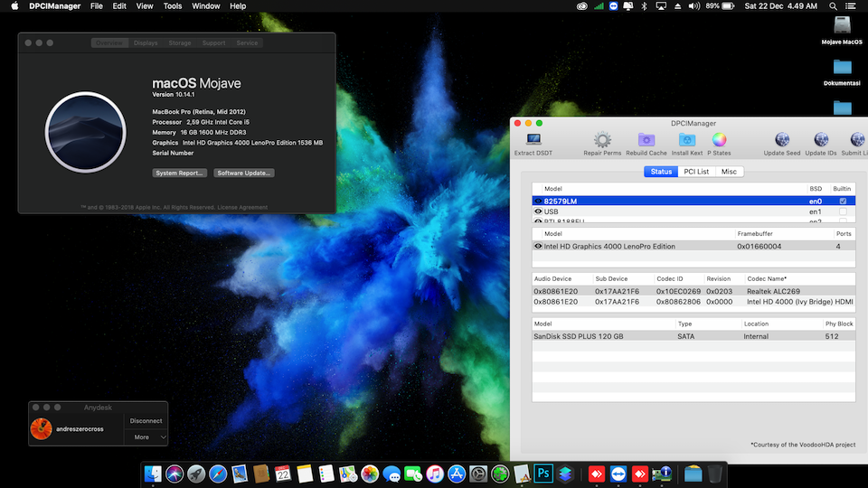Screen dimensions: 868x488
Task: Toggle eye icon for Intel HD Graphics 4000
Action: 537,246
